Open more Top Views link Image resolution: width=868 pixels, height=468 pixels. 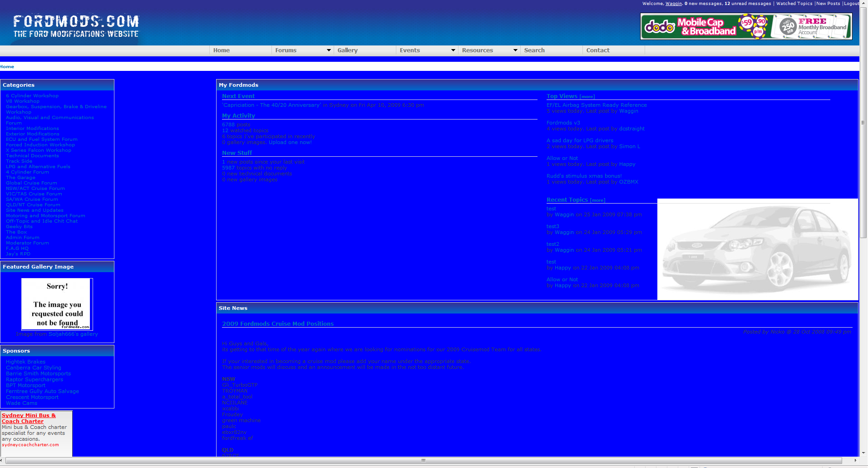(587, 97)
